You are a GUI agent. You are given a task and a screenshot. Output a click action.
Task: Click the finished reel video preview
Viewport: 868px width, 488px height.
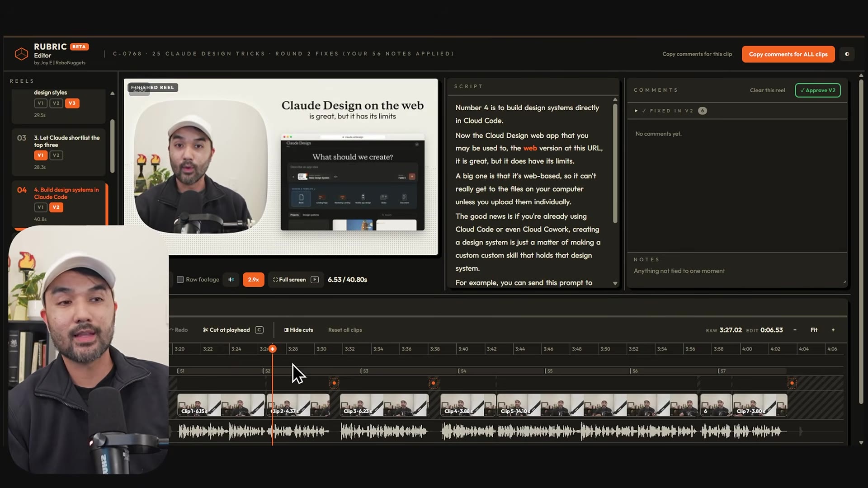(281, 167)
